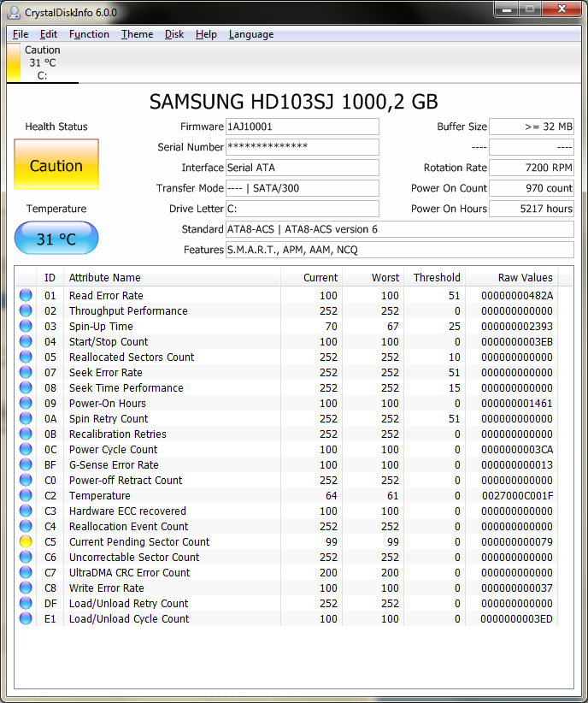Select raw value 000000000079
The image size is (588, 703).
[x=517, y=541]
